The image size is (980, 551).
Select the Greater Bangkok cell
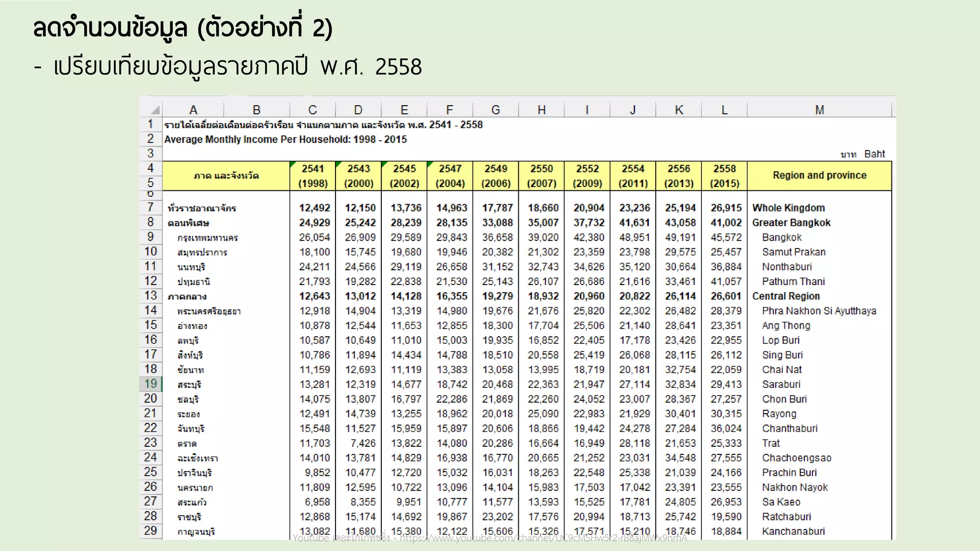791,222
